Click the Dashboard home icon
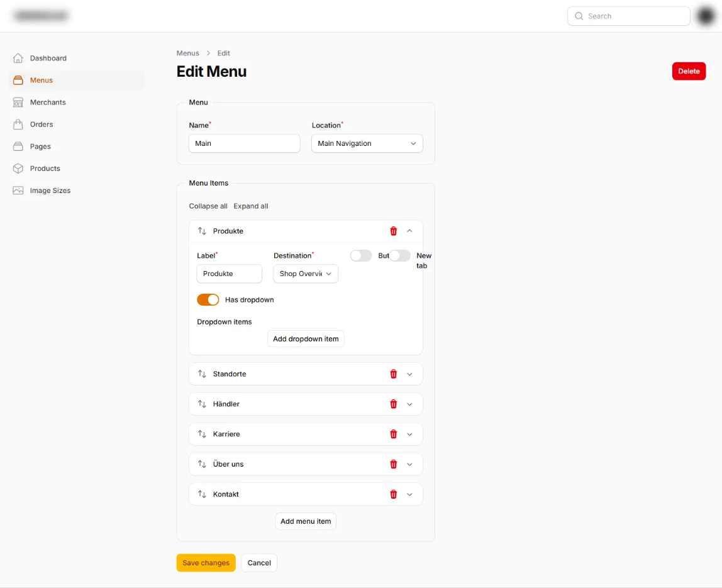The image size is (722, 588). click(x=18, y=58)
